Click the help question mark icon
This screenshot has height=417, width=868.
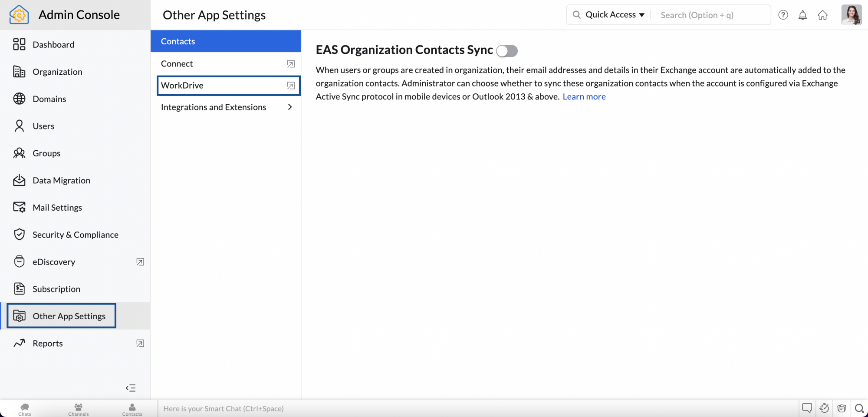click(783, 15)
